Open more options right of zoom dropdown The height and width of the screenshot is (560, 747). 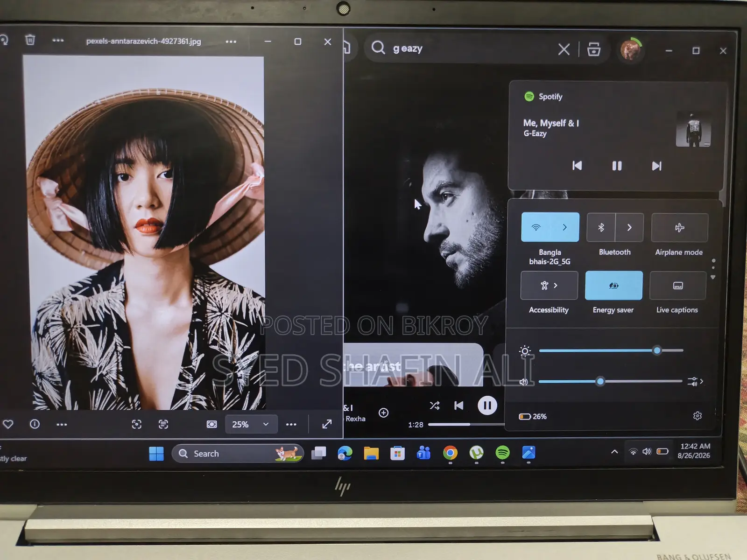291,424
